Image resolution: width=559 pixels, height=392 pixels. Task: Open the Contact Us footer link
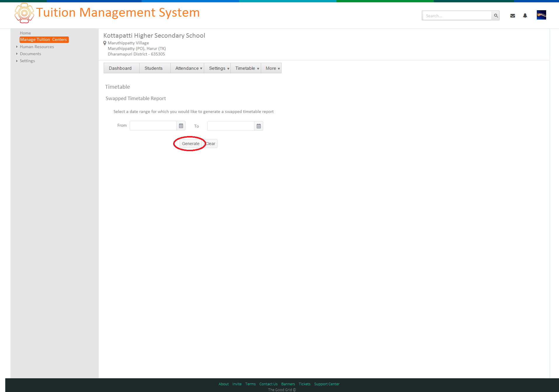(x=268, y=384)
